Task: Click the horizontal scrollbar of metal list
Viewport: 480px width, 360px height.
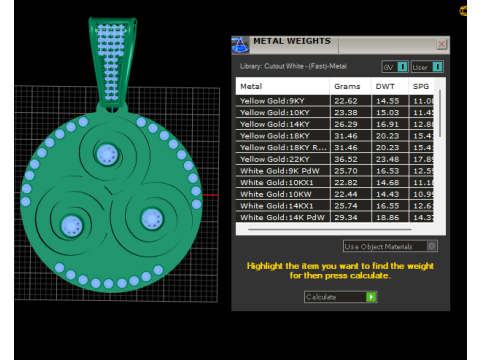Action: tap(330, 229)
